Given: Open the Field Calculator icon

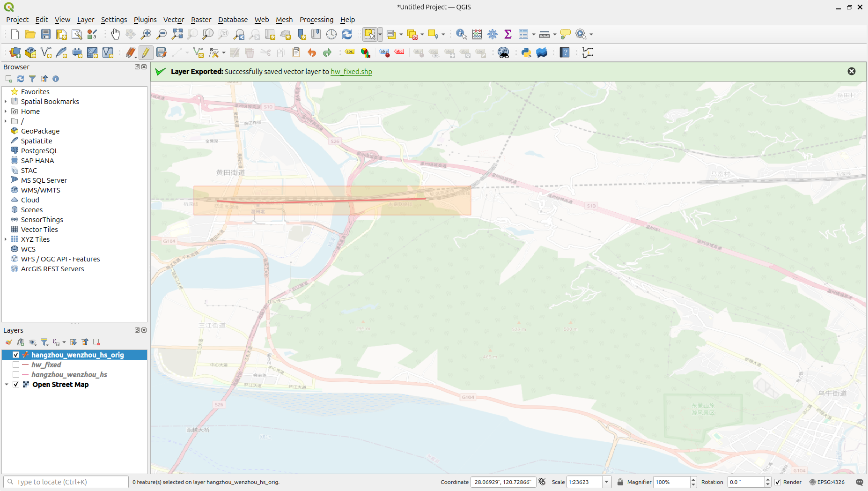Looking at the screenshot, I should point(477,34).
